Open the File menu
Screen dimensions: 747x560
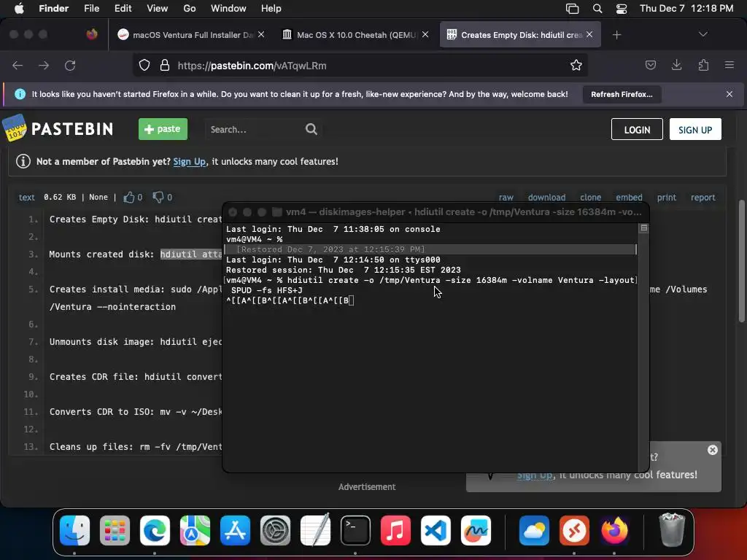click(x=91, y=8)
